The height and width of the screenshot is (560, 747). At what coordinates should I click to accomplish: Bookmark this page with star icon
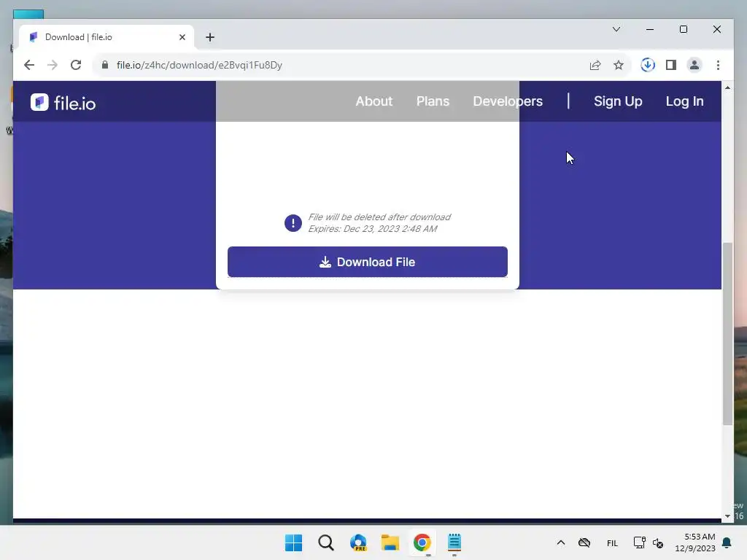coord(619,65)
